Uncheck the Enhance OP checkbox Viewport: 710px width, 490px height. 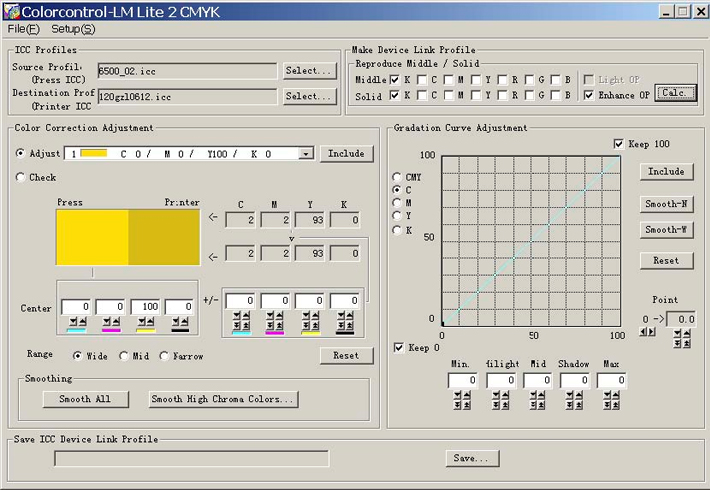point(589,95)
